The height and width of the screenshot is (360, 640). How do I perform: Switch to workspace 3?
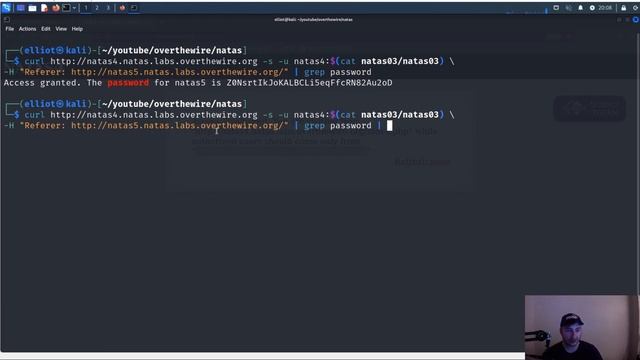tap(108, 8)
